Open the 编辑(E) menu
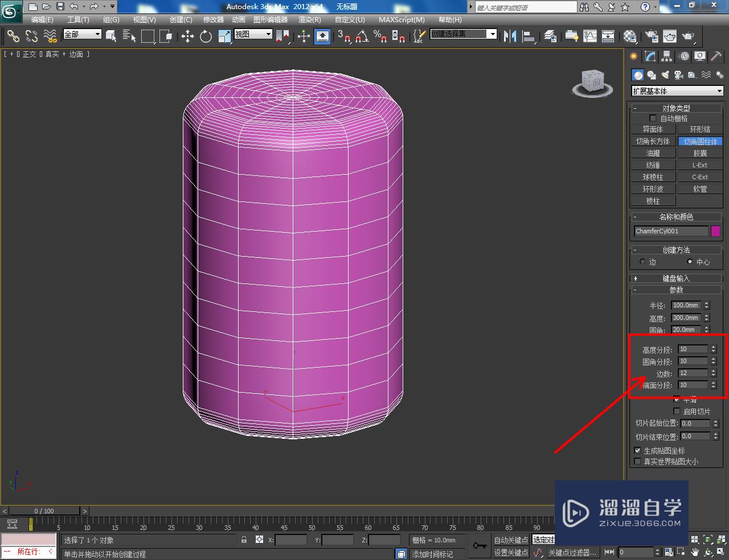This screenshot has height=560, width=729. pyautogui.click(x=42, y=19)
